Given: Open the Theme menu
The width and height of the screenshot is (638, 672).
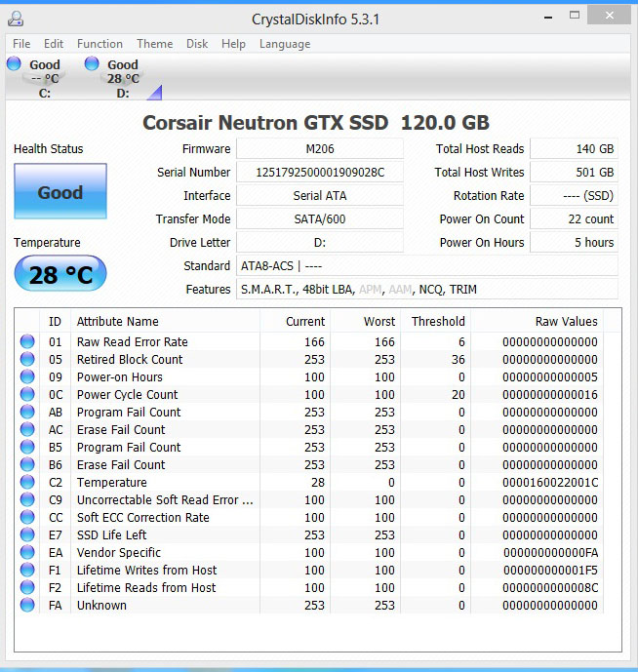Looking at the screenshot, I should (154, 44).
